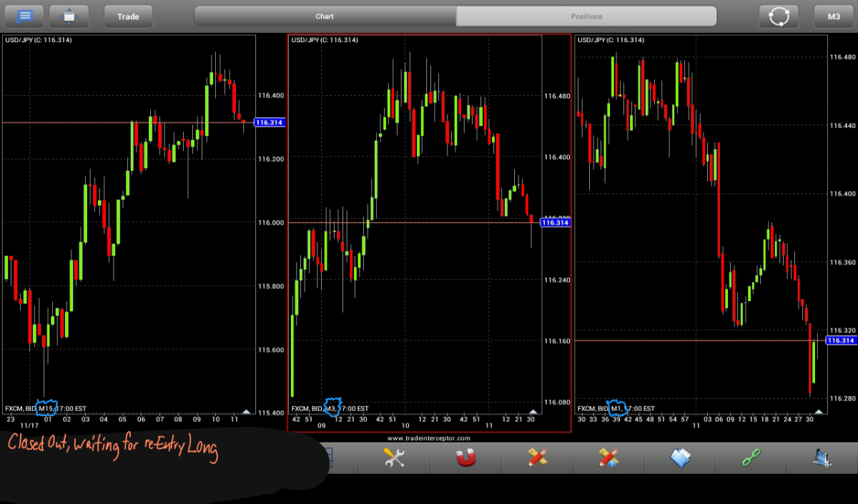Open the chart layout arrangement icon
Viewport: 858px width, 504px height.
tap(69, 16)
